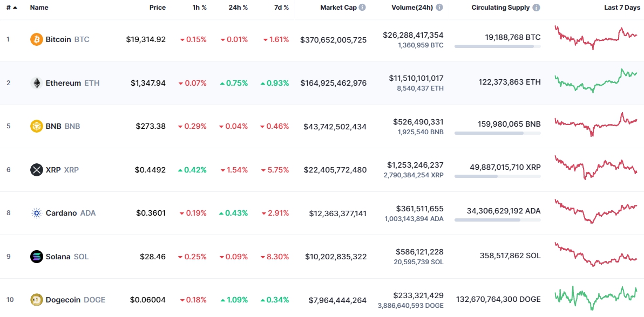Viewport: 644px width, 317px height.
Task: Click Ethereum price $1,347.94
Action: pyautogui.click(x=148, y=83)
